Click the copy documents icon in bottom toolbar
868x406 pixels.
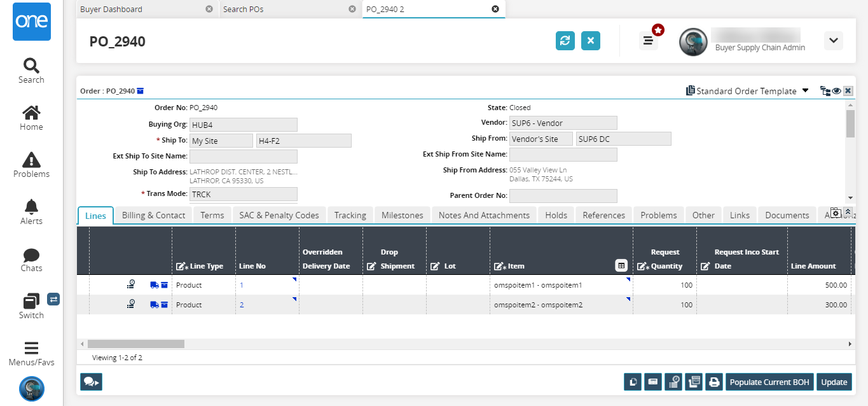[x=633, y=382]
